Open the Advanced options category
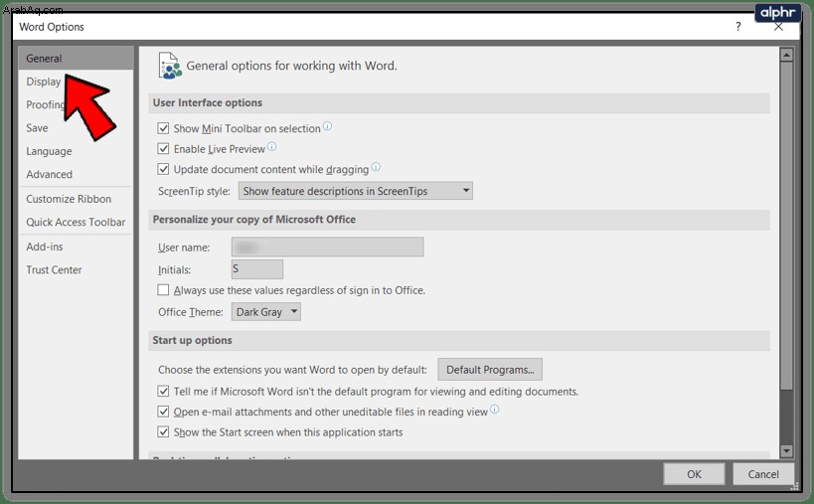 50,174
